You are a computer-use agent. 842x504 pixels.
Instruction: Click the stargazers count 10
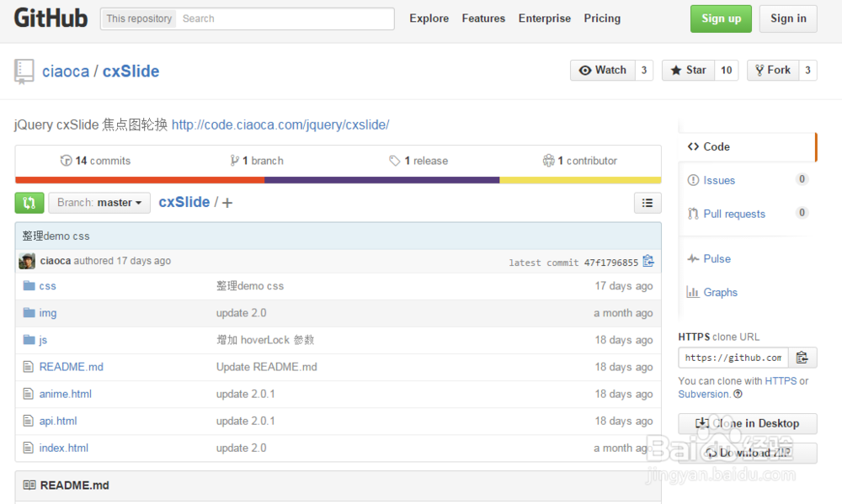(x=726, y=71)
